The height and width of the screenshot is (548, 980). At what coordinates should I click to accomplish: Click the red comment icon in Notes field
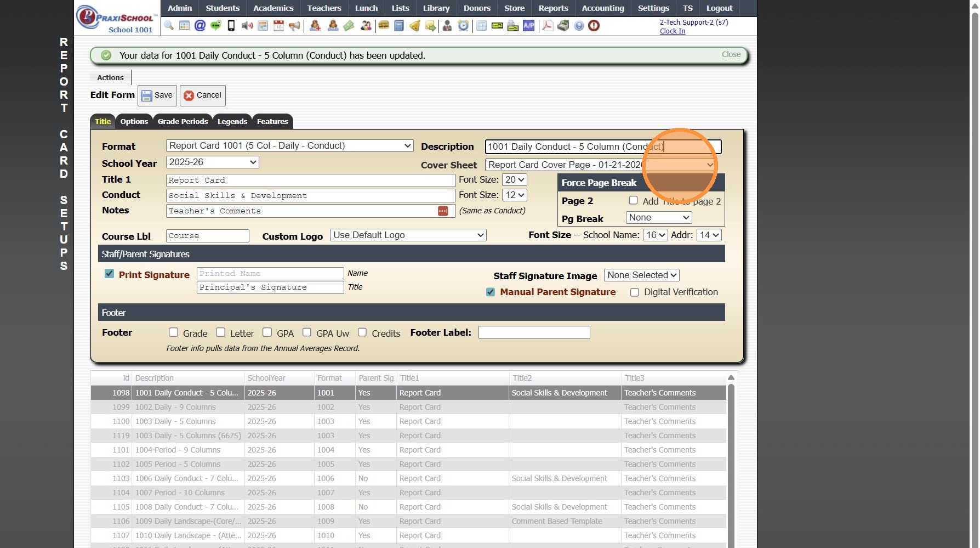443,211
